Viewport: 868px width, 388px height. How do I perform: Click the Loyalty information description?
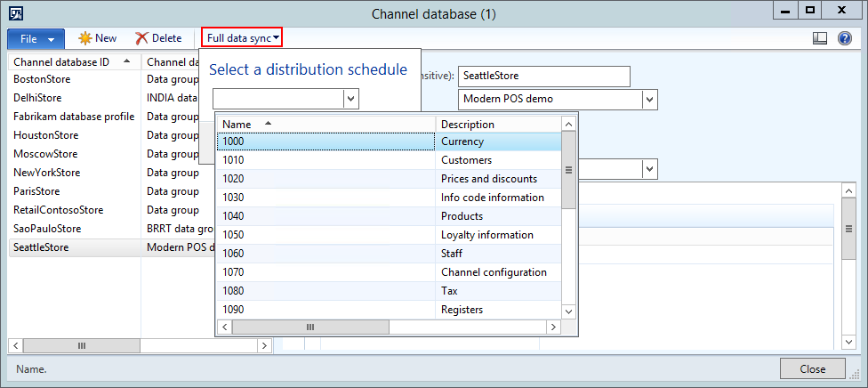click(x=498, y=235)
